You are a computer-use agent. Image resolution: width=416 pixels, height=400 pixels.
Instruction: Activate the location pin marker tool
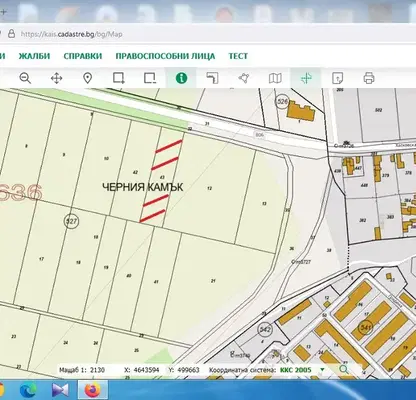tap(87, 78)
